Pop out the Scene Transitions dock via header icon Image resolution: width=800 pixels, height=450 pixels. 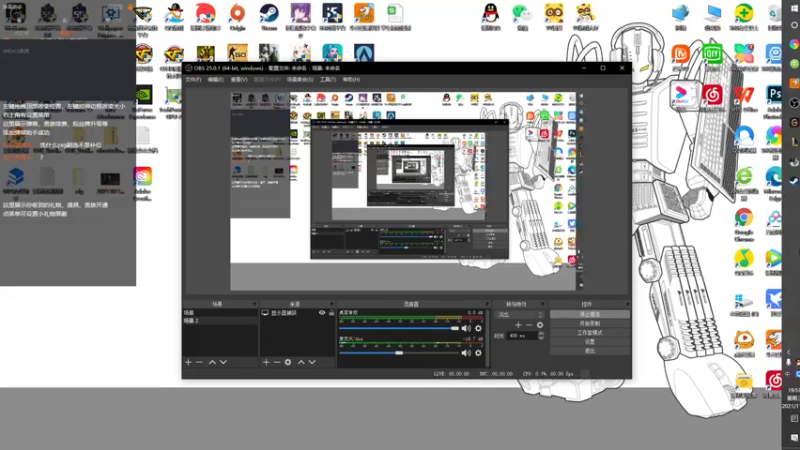(542, 304)
